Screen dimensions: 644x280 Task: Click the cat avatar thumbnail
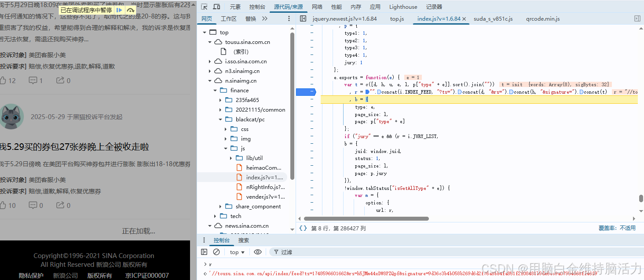[11, 116]
